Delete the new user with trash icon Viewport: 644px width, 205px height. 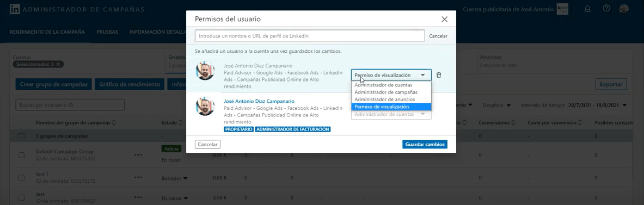(x=439, y=75)
